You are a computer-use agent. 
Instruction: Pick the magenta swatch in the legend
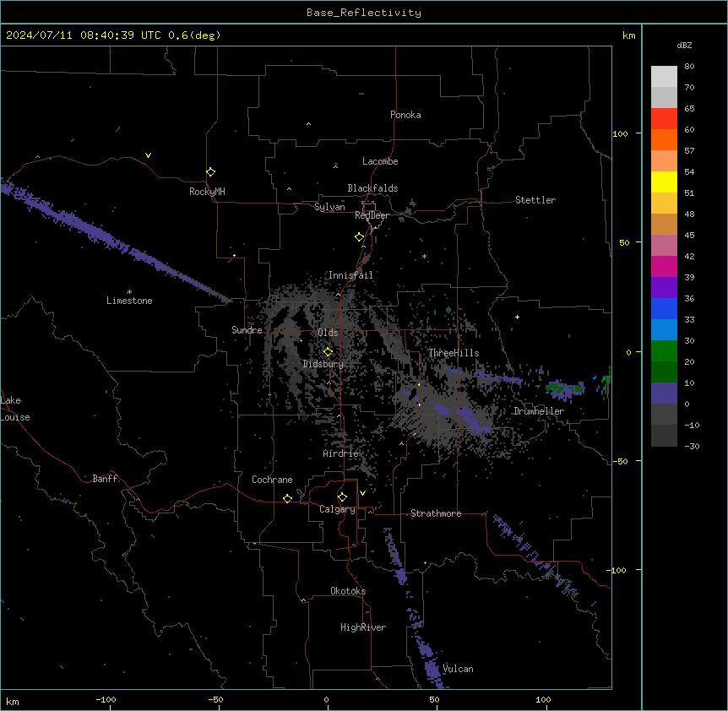click(x=664, y=266)
